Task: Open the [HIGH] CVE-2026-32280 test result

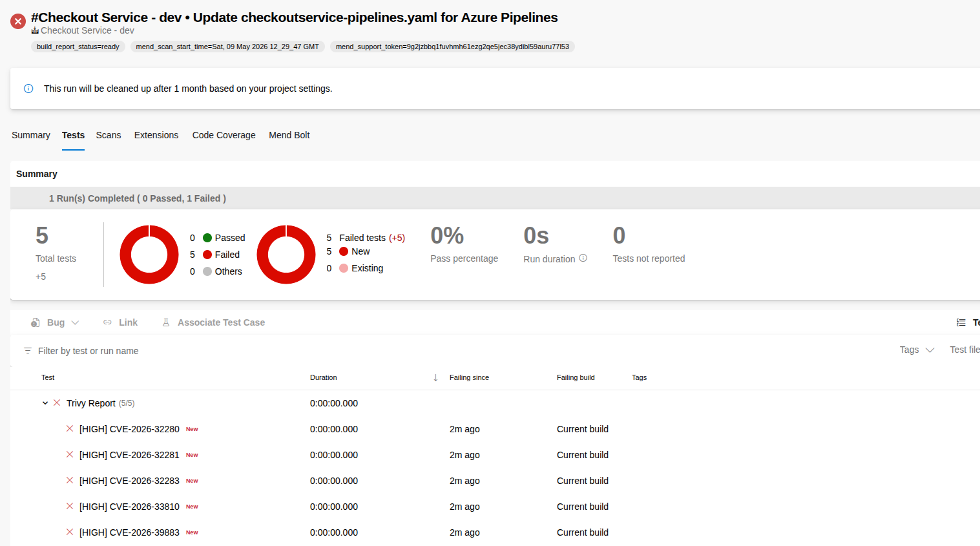Action: 129,429
